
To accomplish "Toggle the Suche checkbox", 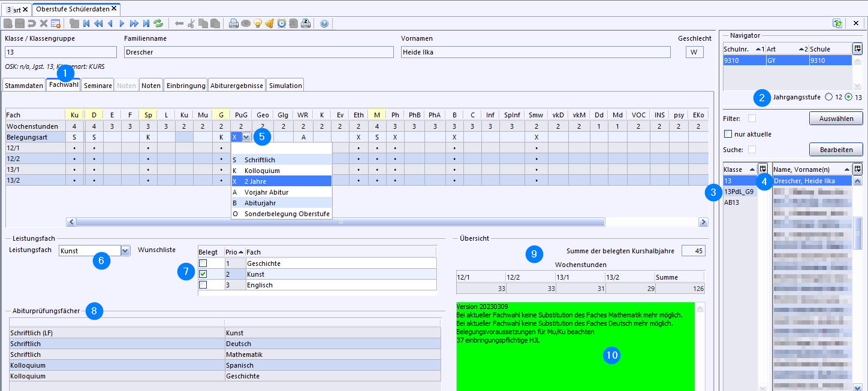I will point(752,149).
